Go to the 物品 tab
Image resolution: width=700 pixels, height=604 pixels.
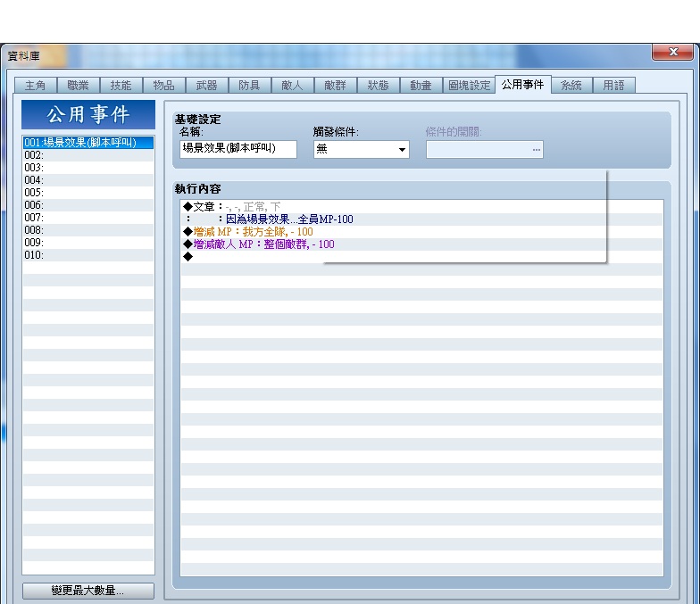click(x=164, y=85)
